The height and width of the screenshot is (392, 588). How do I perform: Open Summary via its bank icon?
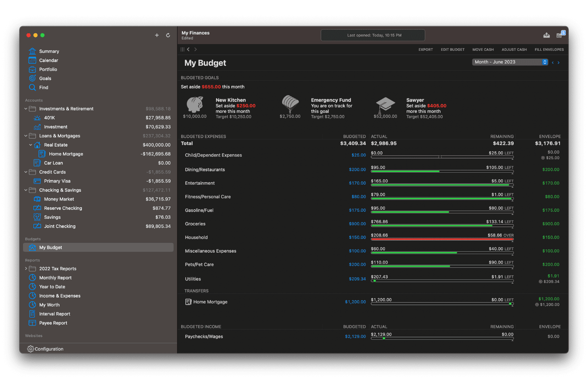click(33, 51)
